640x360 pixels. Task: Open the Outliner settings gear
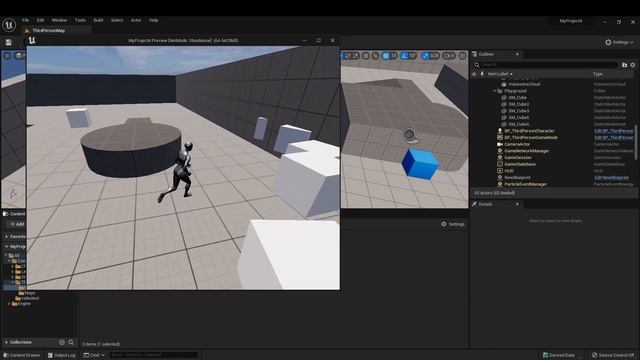click(633, 65)
